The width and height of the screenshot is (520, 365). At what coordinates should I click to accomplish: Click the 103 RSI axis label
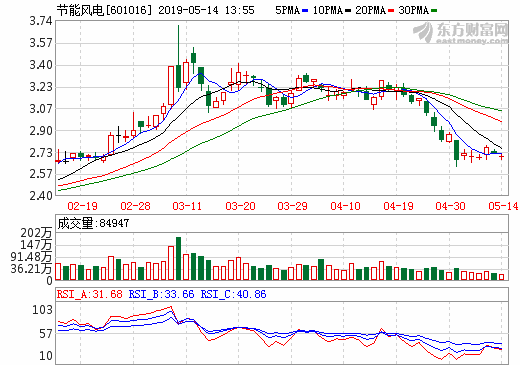[x=42, y=310]
